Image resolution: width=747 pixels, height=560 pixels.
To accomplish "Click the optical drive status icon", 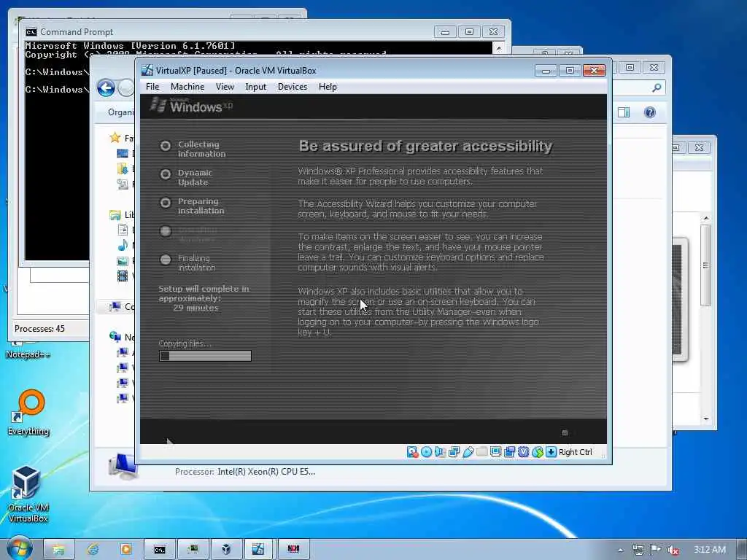I will [x=426, y=452].
